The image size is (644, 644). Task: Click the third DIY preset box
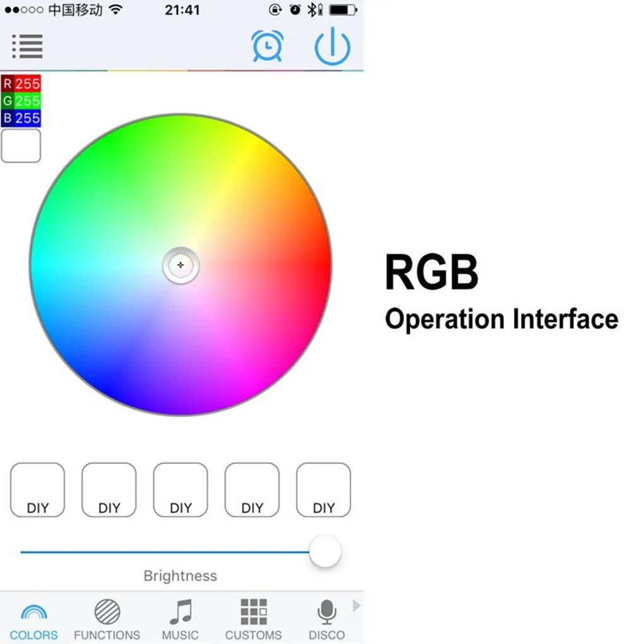coord(181,489)
